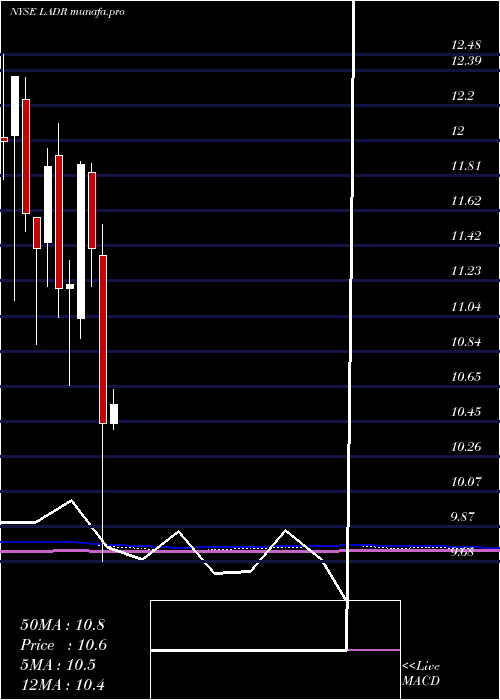Click the 9.87 price axis label

tap(463, 517)
